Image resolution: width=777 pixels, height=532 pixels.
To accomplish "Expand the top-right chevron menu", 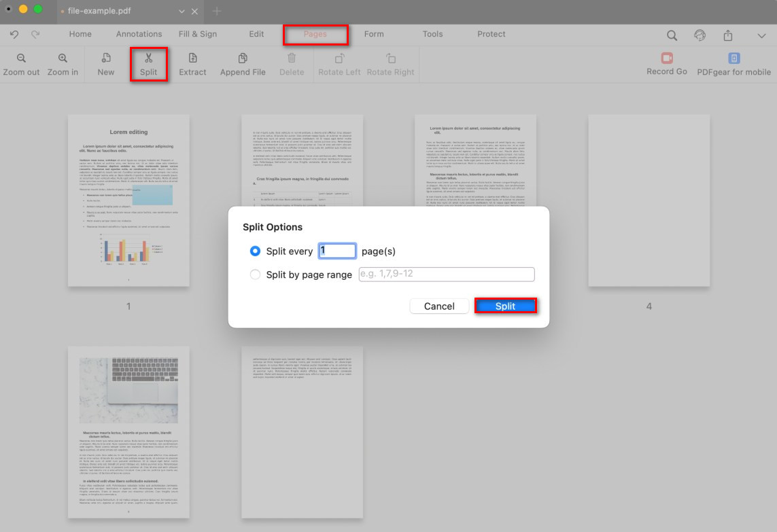I will tap(761, 35).
